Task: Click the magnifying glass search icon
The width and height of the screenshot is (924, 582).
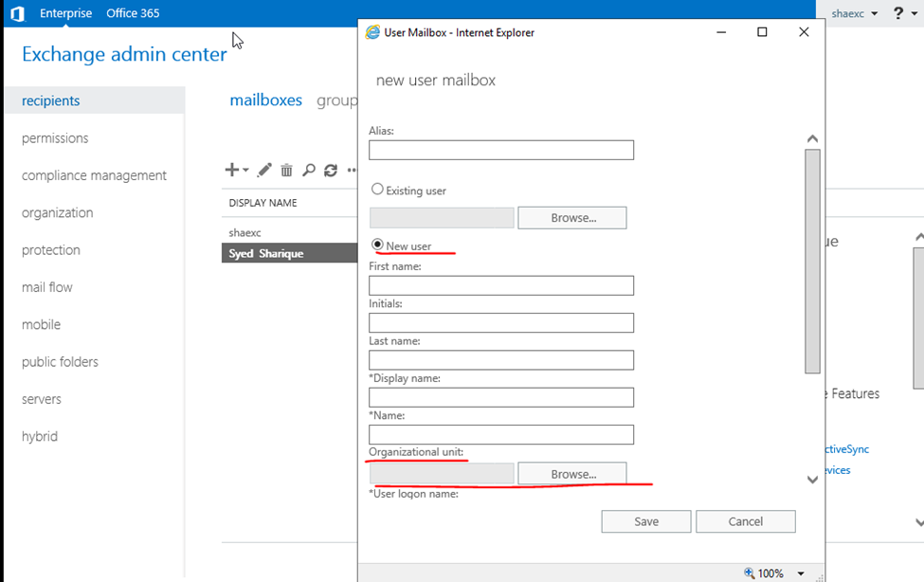Action: pos(308,171)
